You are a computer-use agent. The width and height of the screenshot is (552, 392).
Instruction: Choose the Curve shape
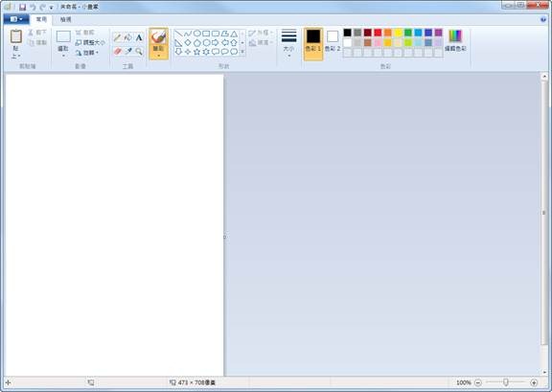tap(188, 34)
